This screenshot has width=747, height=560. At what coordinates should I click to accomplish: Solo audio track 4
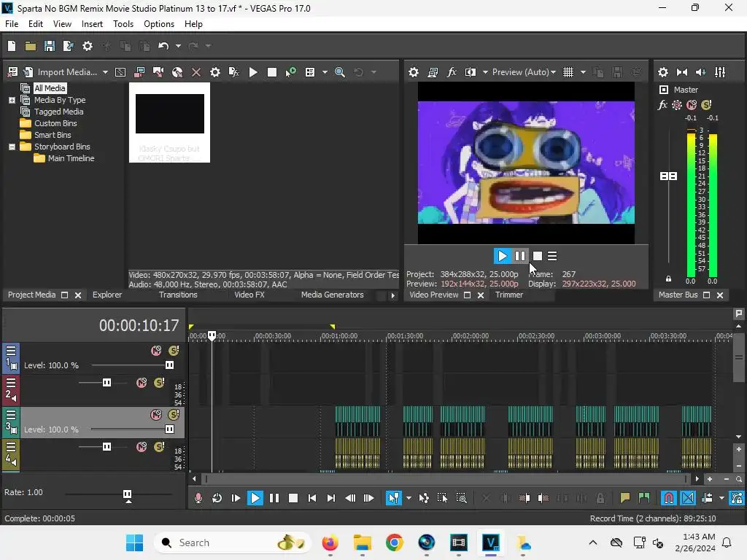(159, 447)
